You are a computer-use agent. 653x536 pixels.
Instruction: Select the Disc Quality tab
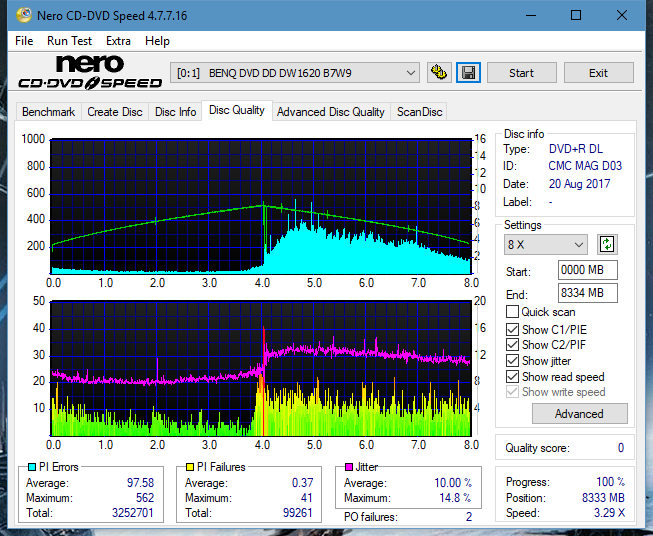tap(237, 110)
